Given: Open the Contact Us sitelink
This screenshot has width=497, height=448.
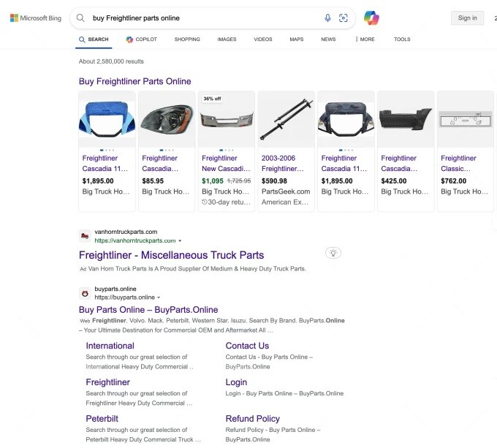Looking at the screenshot, I should [x=247, y=346].
